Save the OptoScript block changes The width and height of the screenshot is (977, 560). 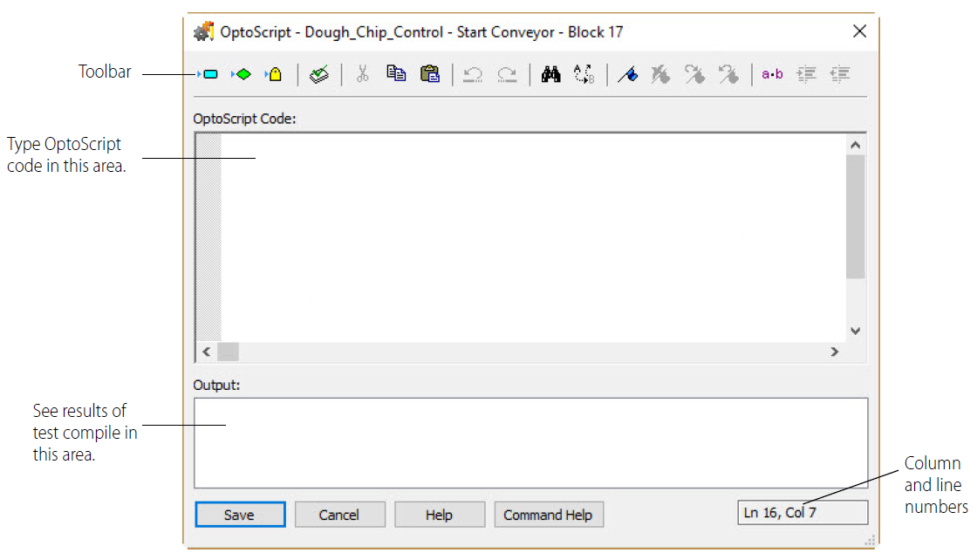pyautogui.click(x=240, y=514)
